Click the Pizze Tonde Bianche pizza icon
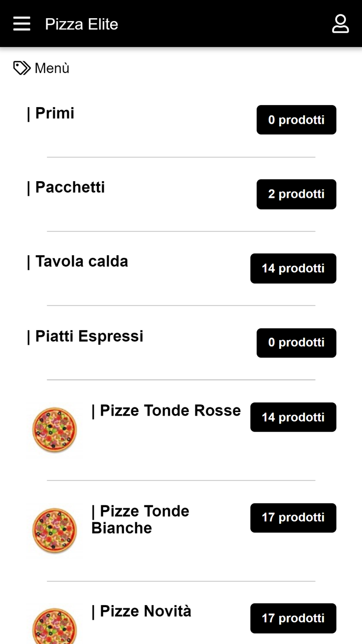This screenshot has height=644, width=362. point(54,530)
